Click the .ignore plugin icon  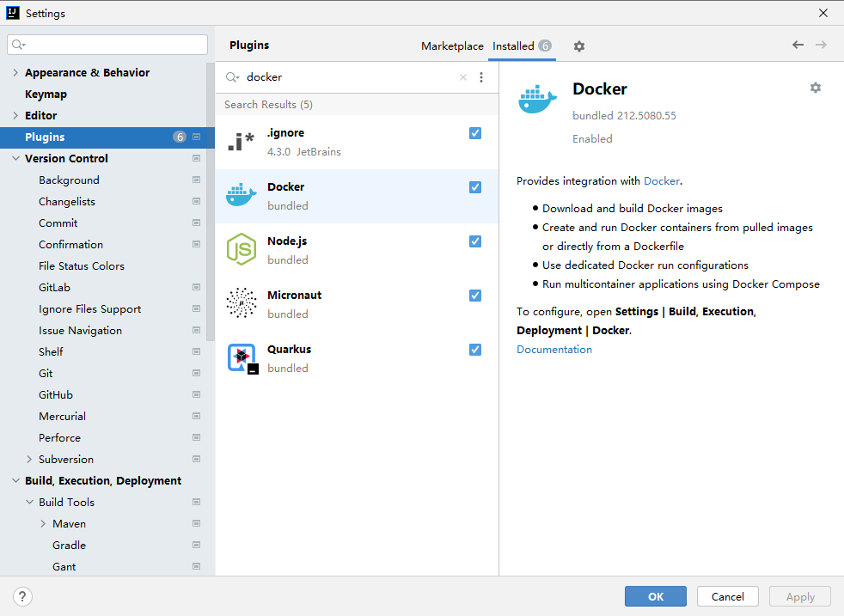[x=241, y=142]
